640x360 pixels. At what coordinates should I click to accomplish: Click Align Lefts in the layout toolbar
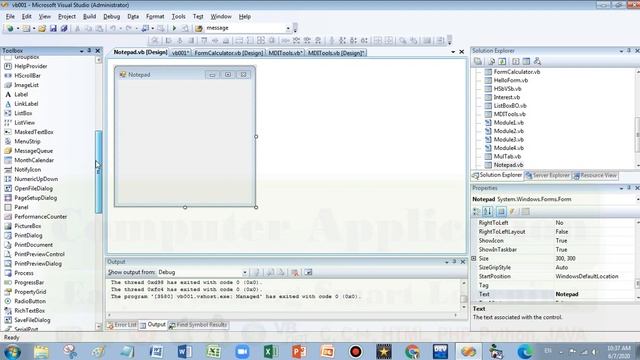(x=169, y=40)
